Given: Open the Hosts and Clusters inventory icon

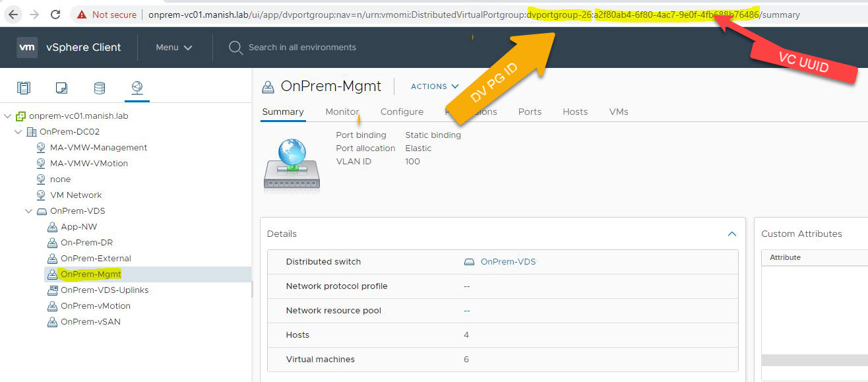Looking at the screenshot, I should (x=24, y=88).
